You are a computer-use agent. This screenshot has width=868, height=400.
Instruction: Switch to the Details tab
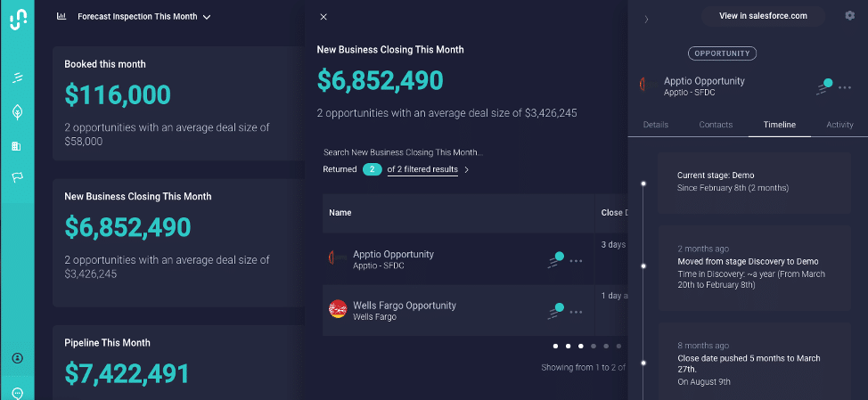click(655, 125)
